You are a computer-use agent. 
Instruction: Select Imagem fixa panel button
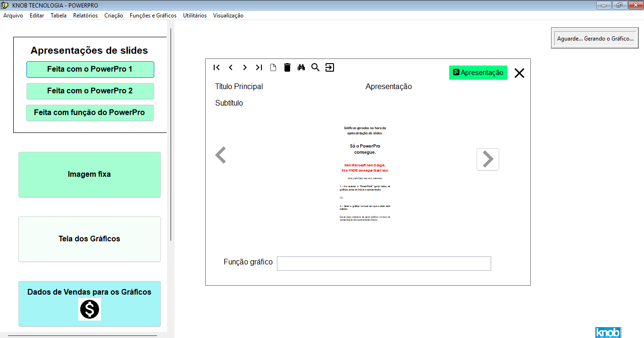pos(90,174)
